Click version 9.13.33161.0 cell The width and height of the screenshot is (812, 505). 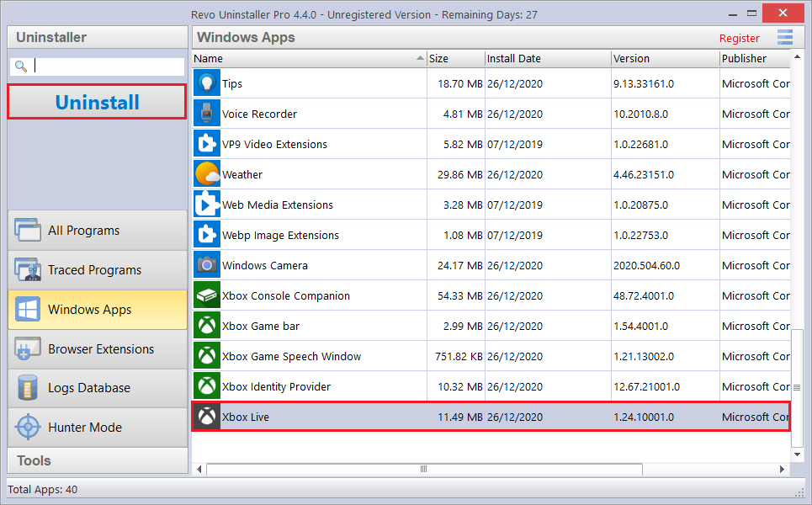click(644, 84)
